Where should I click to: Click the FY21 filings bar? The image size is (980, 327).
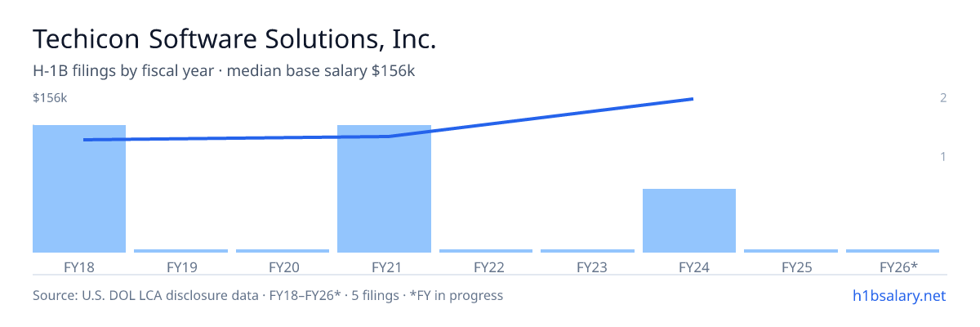point(384,189)
